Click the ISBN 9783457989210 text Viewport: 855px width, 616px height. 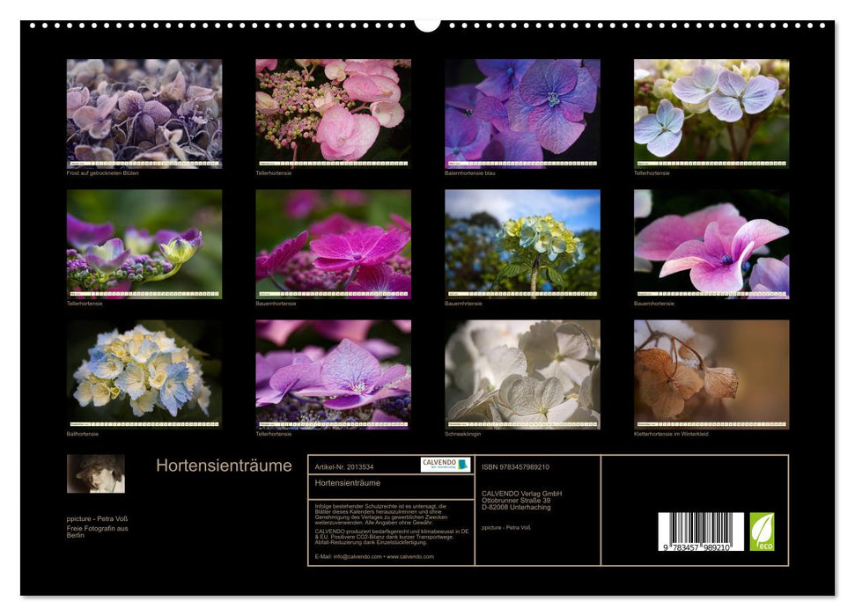click(x=515, y=467)
